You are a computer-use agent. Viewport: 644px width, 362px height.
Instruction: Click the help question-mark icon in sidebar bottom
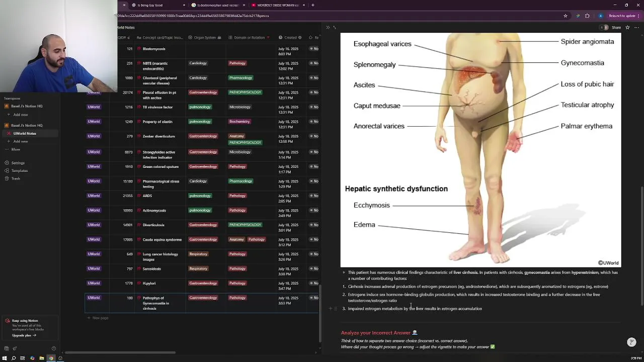(x=53, y=348)
